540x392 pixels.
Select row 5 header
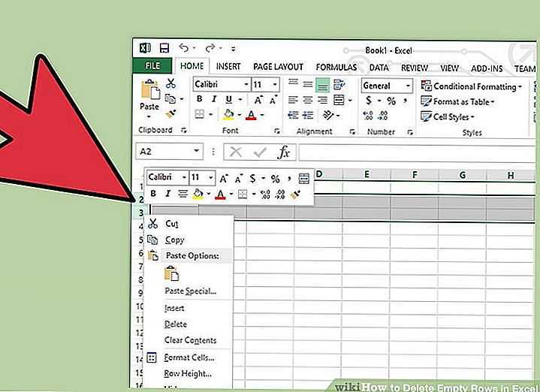(x=140, y=240)
